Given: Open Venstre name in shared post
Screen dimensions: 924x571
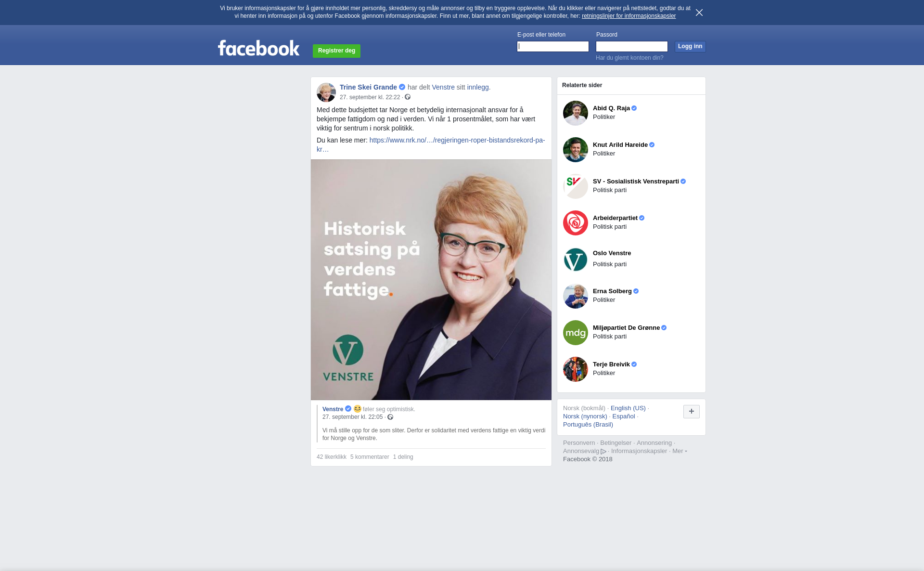Looking at the screenshot, I should click(333, 409).
